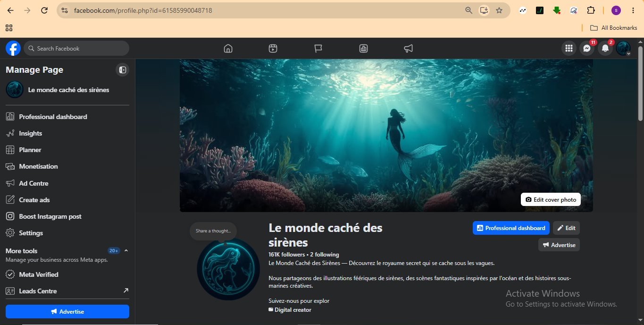Image resolution: width=644 pixels, height=325 pixels.
Task: Open Professional dashboard in sidebar
Action: [67, 117]
